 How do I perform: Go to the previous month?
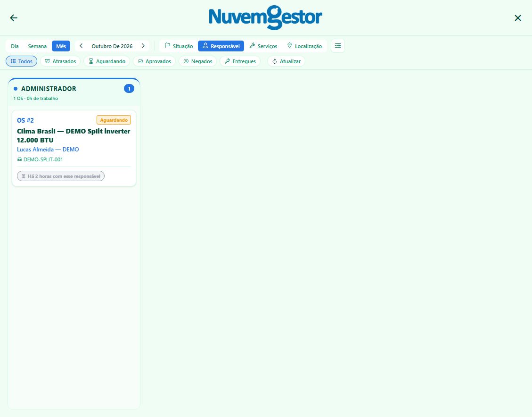81,46
